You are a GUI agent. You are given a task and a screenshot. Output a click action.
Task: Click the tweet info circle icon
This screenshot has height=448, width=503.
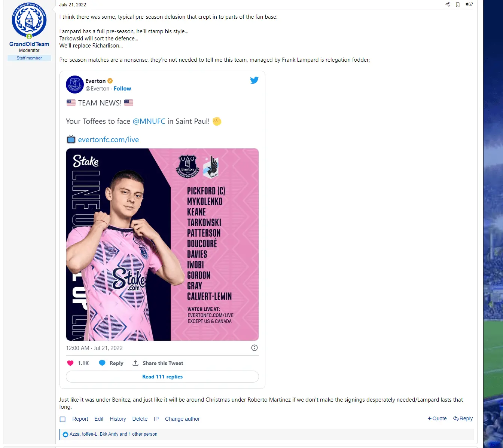[254, 348]
